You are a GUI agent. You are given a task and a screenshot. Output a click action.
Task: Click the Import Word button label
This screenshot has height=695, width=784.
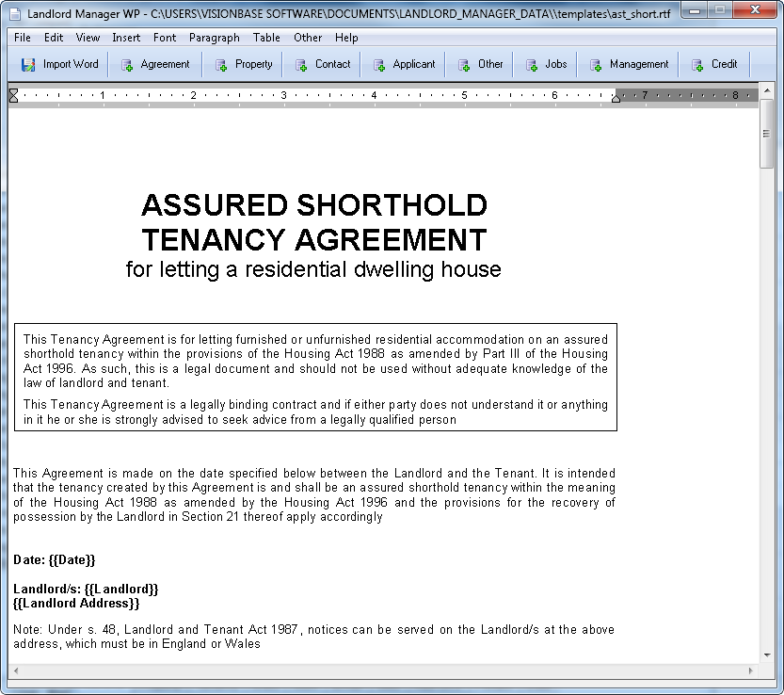[x=71, y=64]
